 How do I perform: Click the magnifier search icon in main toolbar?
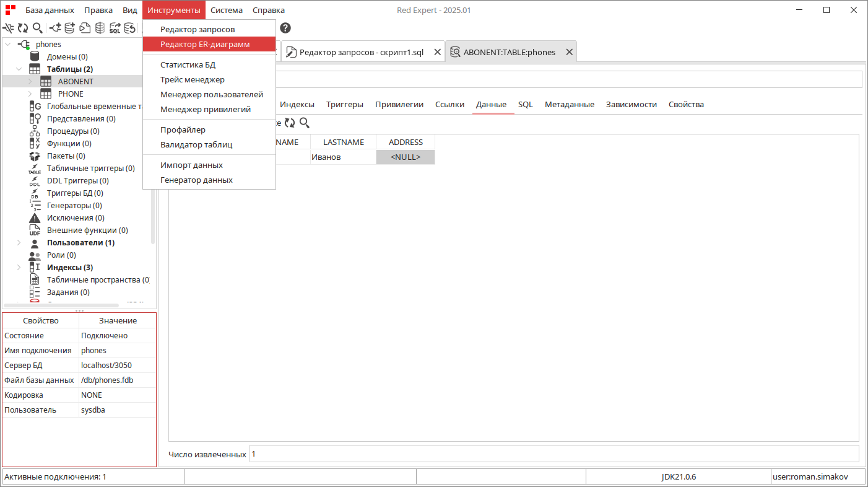click(x=38, y=28)
